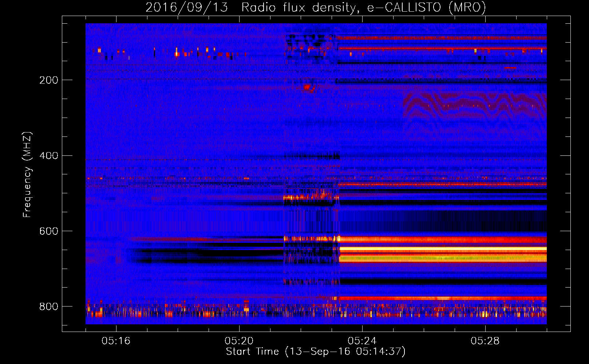
Task: Click the '05:24' time axis label
Action: pyautogui.click(x=362, y=341)
